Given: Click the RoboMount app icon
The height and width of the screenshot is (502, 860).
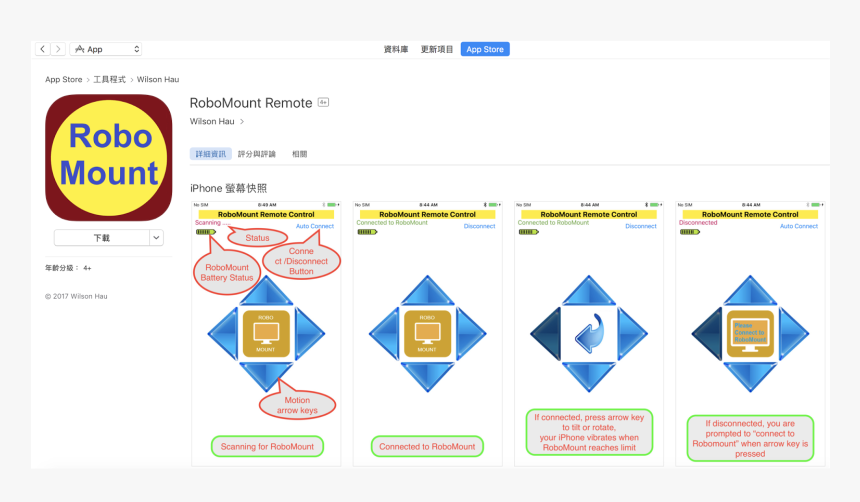Looking at the screenshot, I should (x=109, y=157).
